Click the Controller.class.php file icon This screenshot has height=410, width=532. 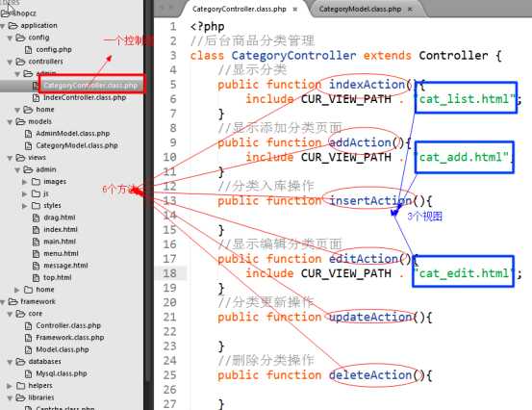tap(29, 326)
